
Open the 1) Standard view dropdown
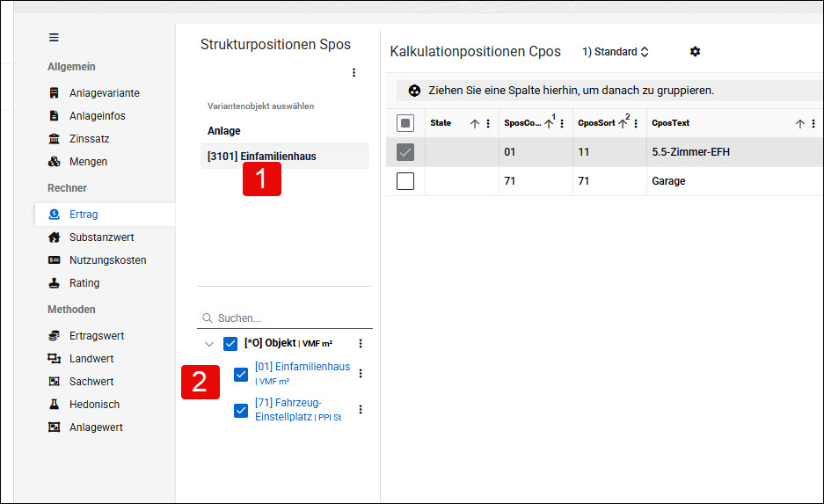[616, 52]
